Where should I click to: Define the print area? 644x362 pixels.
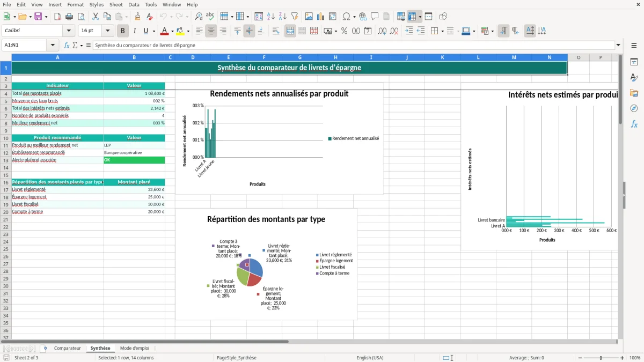point(401,17)
